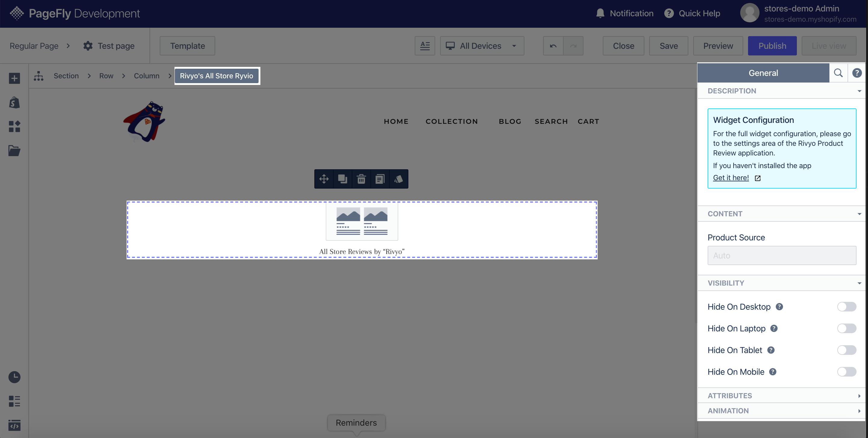
Task: Click CART in the store menu
Action: pyautogui.click(x=588, y=121)
